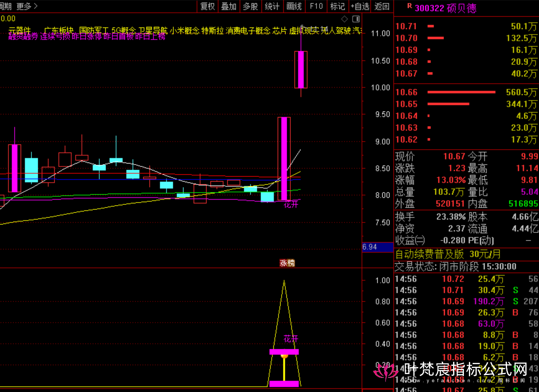Click the 换手 23.38% value
The width and height of the screenshot is (539, 392).
[x=451, y=217]
